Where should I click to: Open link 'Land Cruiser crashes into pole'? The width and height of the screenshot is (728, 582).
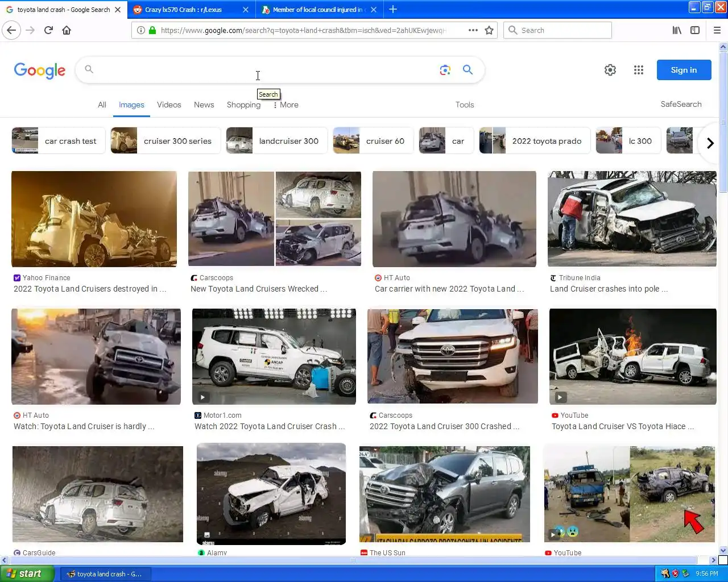coord(609,289)
